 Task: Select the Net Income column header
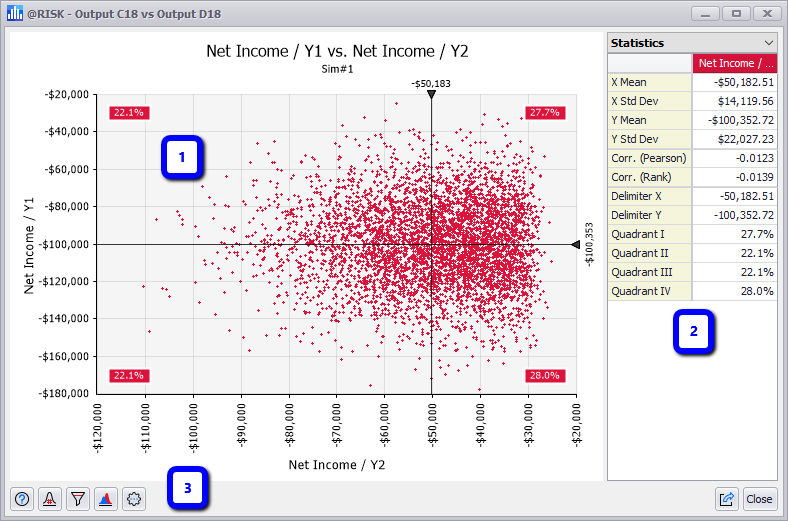pos(734,64)
